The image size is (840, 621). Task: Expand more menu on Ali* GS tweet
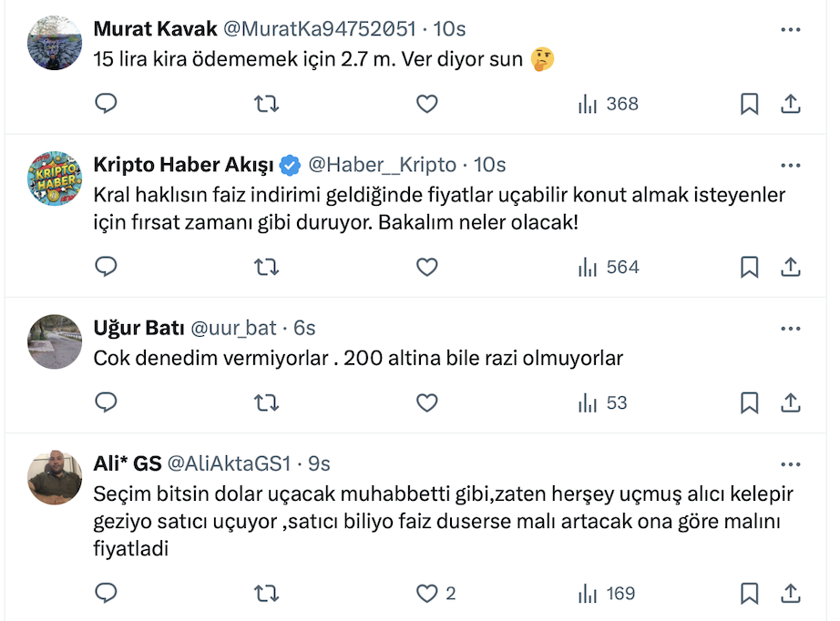pos(790,463)
